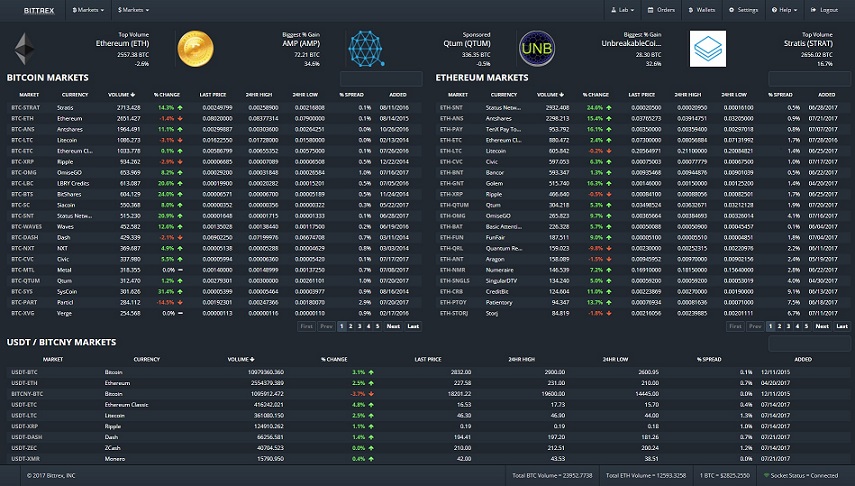This screenshot has width=855, height=486.
Task: Select the BITCNY-BTC market row
Action: (x=429, y=394)
